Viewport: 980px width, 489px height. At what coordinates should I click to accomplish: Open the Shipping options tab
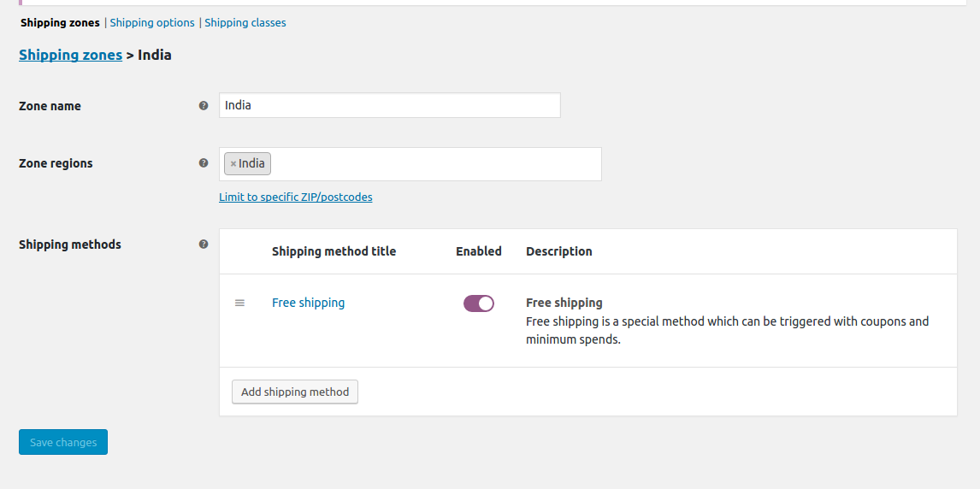(152, 22)
